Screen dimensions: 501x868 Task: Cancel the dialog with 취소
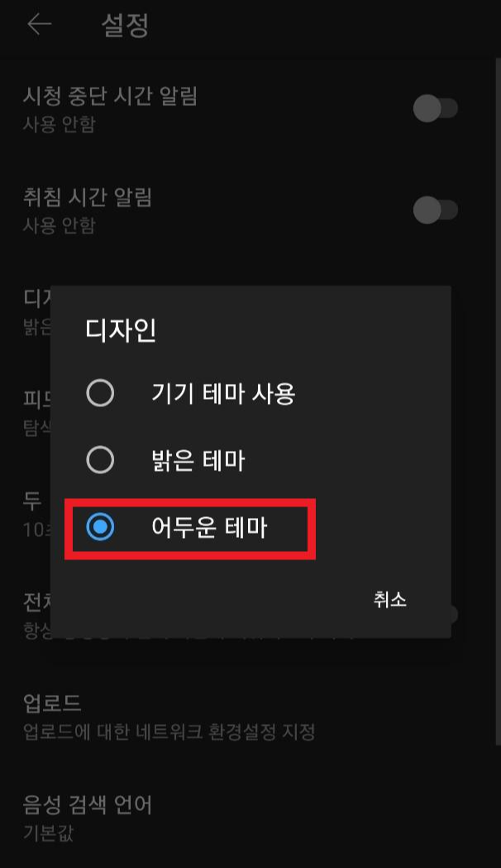[390, 600]
